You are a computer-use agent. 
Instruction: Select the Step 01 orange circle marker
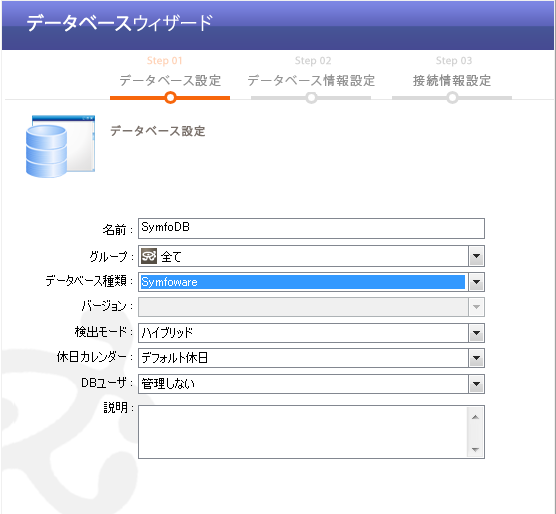point(170,97)
